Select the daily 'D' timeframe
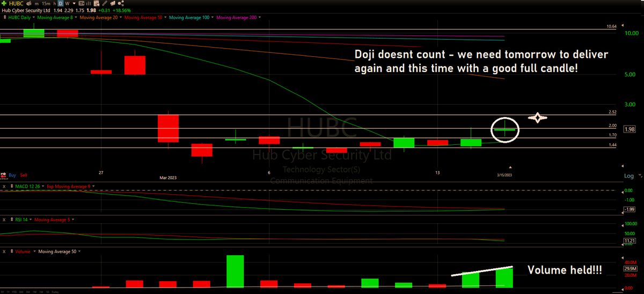Viewport: 644px width, 294px height. [x=60, y=4]
